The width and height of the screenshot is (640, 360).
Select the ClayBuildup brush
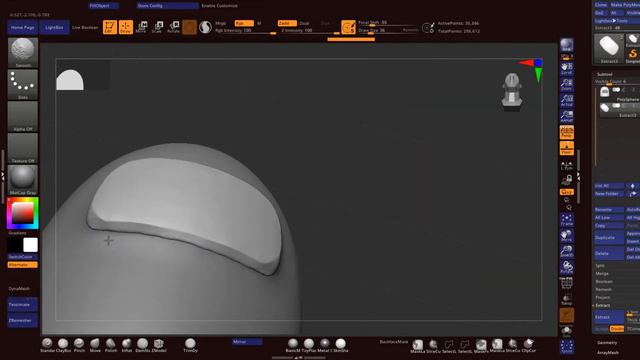(63, 345)
